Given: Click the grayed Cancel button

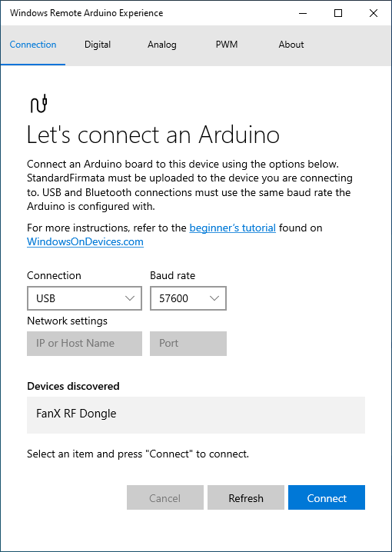Looking at the screenshot, I should click(x=165, y=497).
